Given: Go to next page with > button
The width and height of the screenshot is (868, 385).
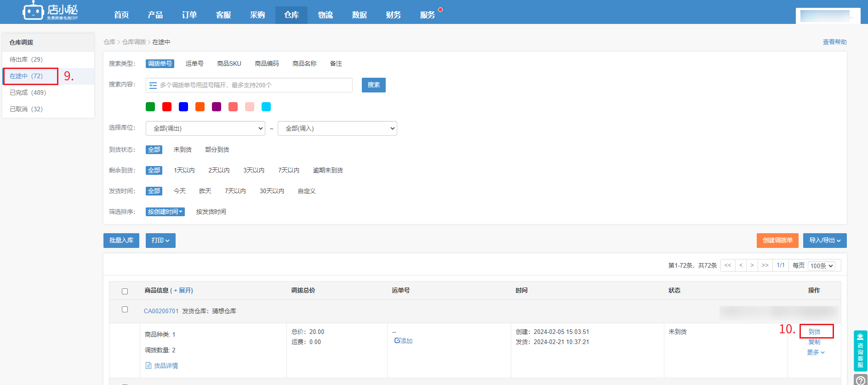Looking at the screenshot, I should (752, 265).
